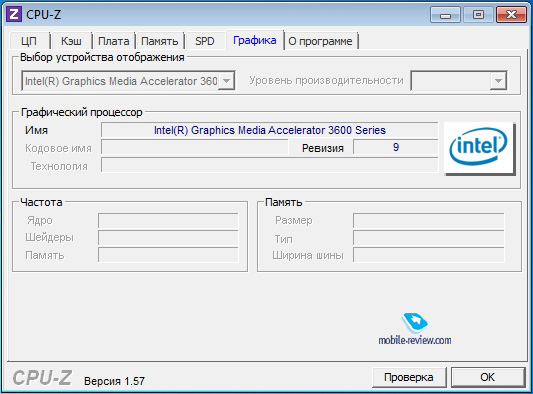Select the Графика tab
533x394 pixels.
coord(255,40)
